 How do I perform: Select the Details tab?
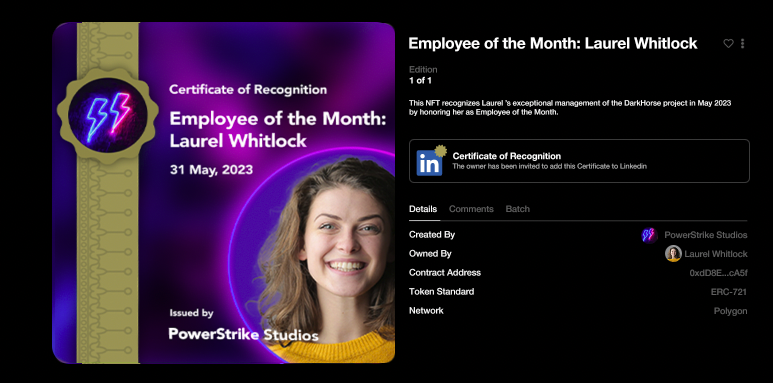423,209
